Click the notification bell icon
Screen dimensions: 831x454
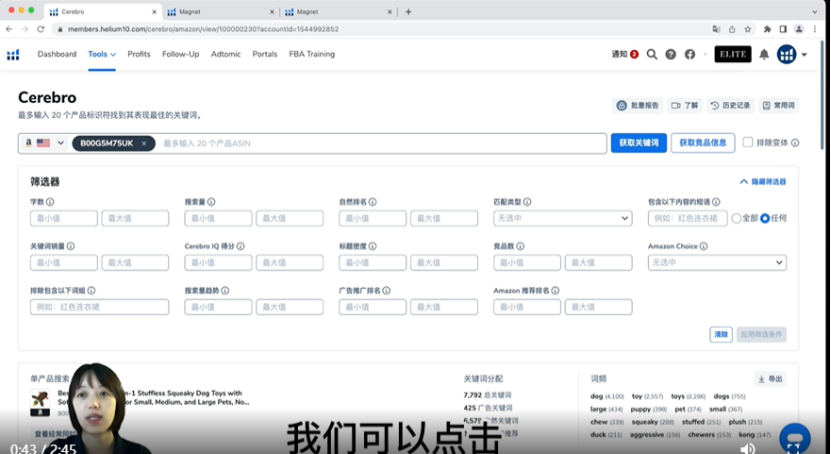click(x=764, y=54)
